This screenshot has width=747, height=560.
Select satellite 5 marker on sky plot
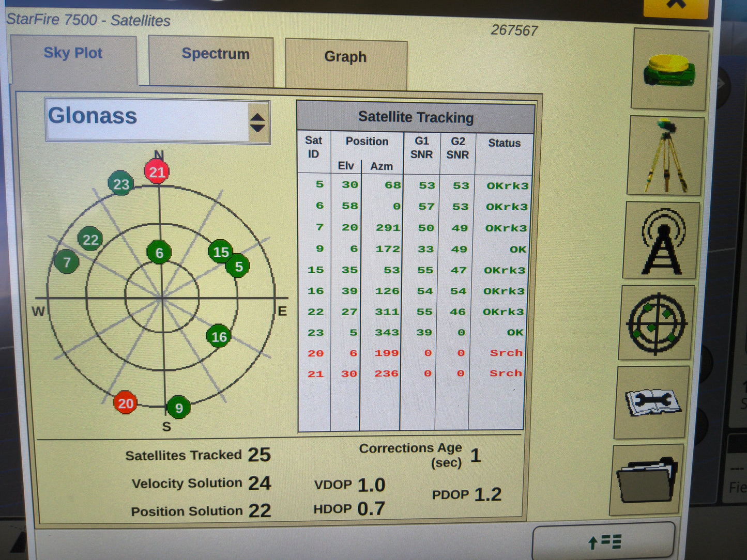tap(238, 266)
